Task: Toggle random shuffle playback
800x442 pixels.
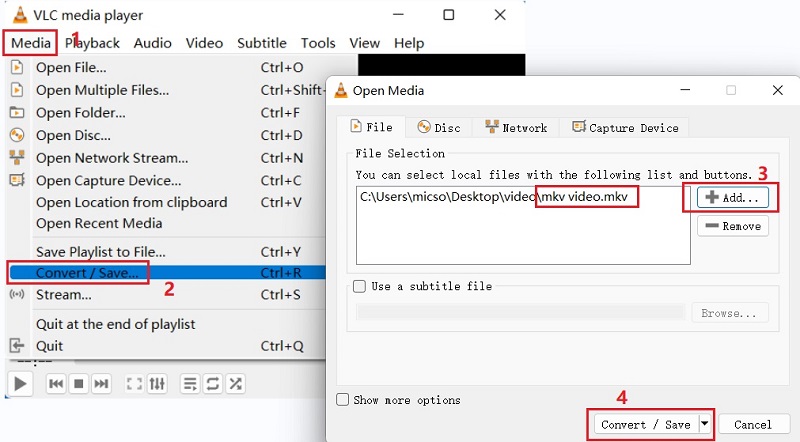Action: coord(236,383)
